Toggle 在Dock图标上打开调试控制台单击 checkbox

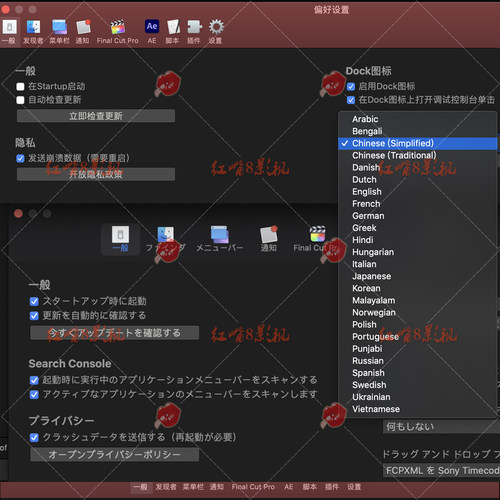(x=351, y=100)
